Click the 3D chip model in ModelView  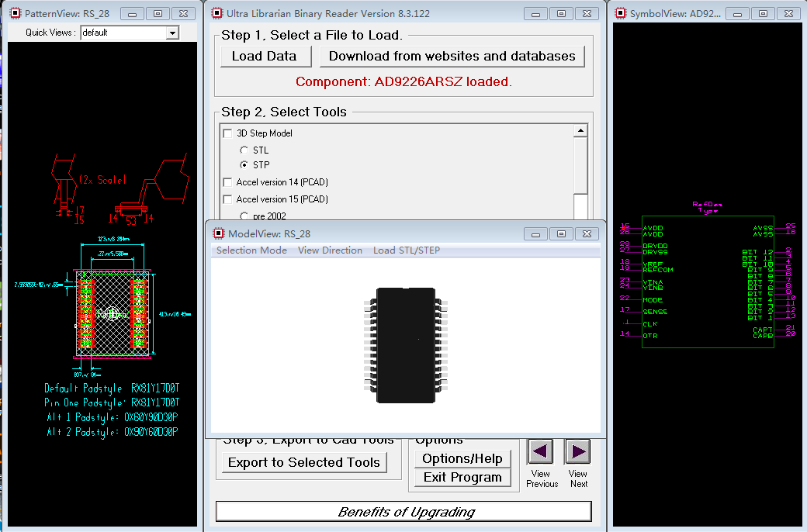coord(406,345)
